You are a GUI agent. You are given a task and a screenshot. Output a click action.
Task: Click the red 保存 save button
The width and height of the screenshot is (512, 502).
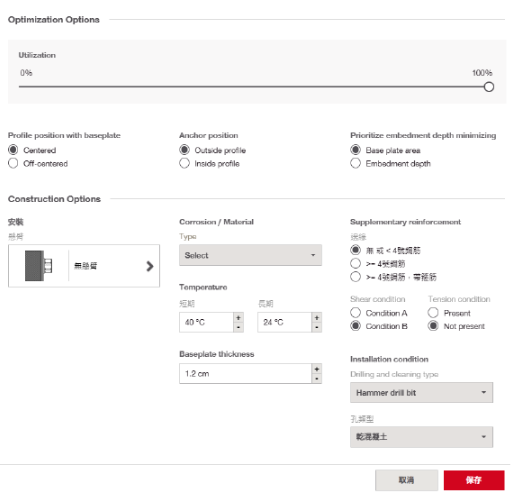(474, 480)
